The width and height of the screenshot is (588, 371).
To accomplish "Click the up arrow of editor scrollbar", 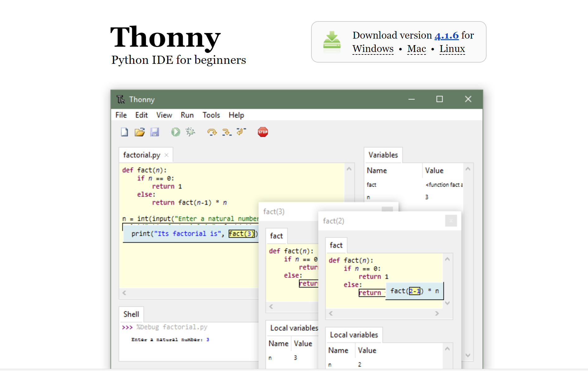I will coord(349,169).
